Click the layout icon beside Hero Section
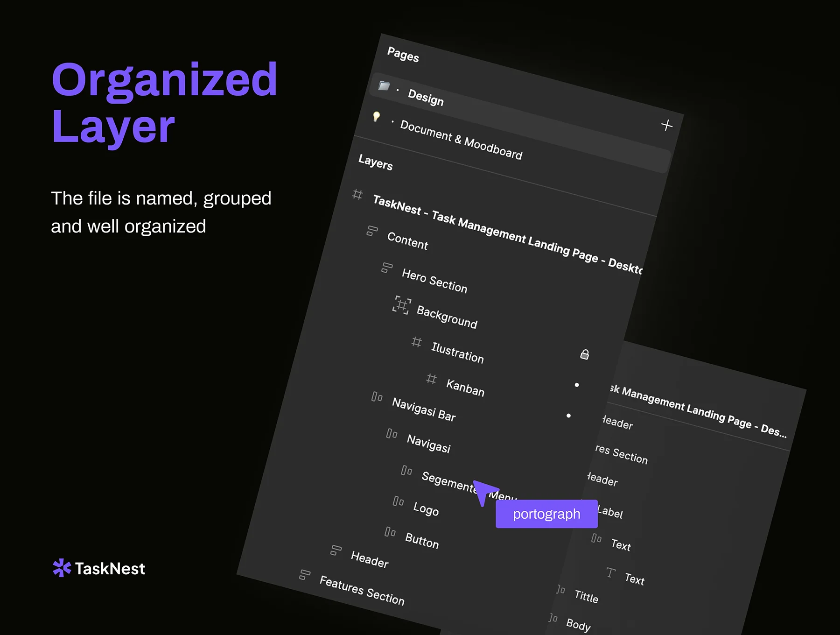The width and height of the screenshot is (840, 635). [387, 268]
